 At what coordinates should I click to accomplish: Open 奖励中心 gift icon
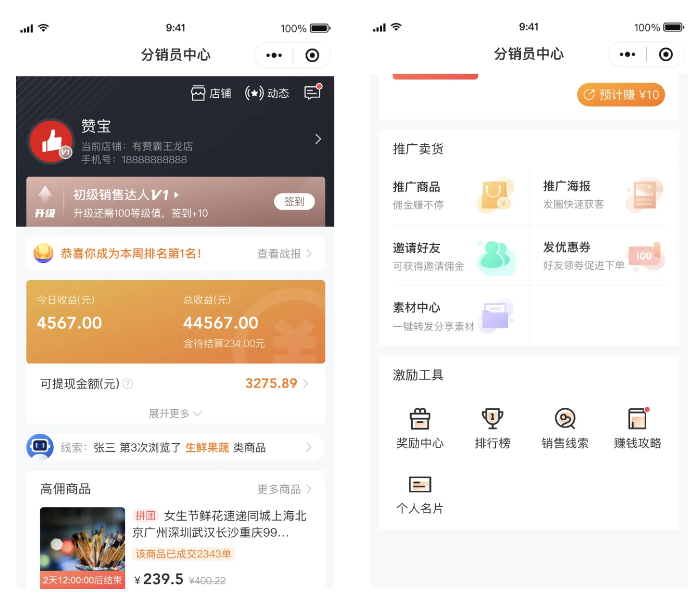tap(419, 419)
